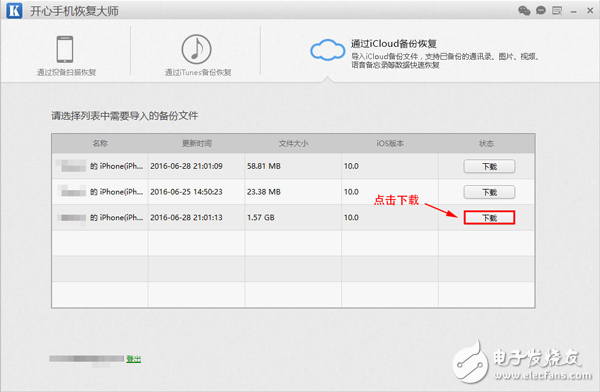Select the iPhone name in the 1.57 GB row

click(x=99, y=217)
